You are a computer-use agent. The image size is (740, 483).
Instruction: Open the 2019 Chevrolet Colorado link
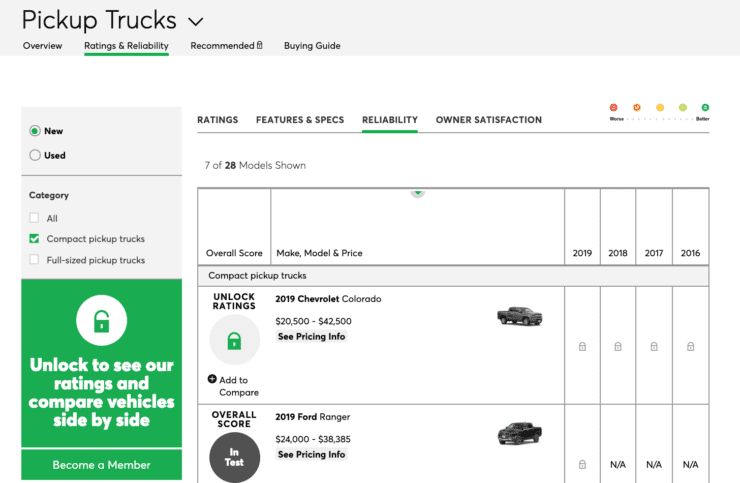click(x=328, y=299)
